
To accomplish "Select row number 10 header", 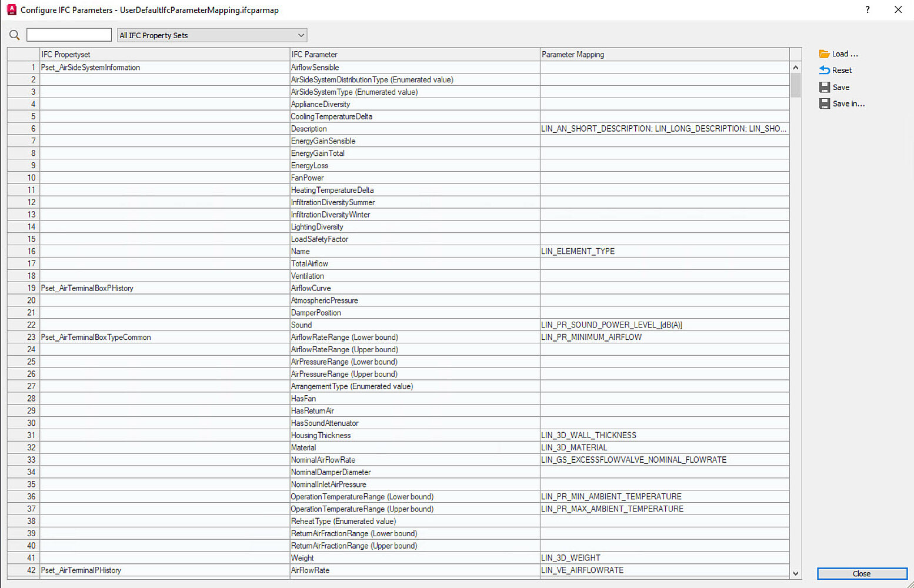I will (x=24, y=178).
